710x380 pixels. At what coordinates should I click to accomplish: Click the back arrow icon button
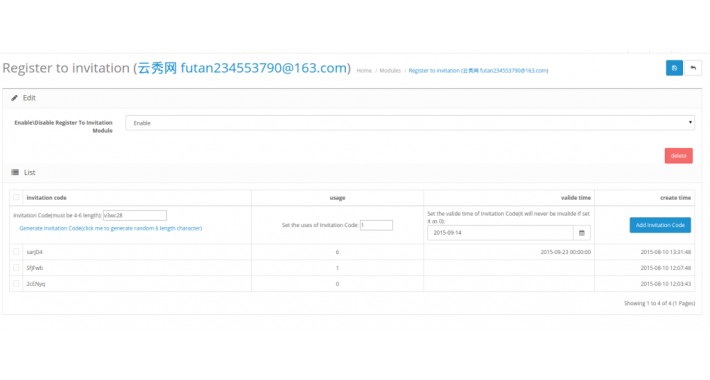pos(693,68)
